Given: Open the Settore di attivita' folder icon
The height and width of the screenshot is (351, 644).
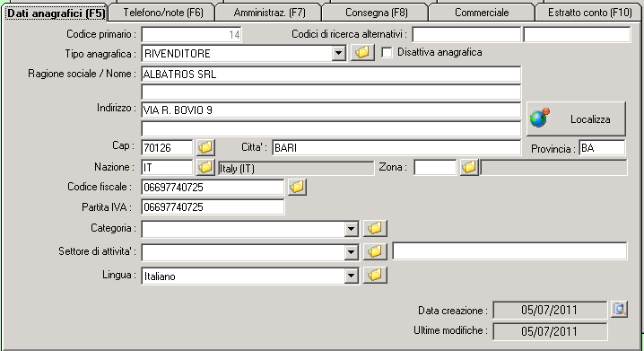Looking at the screenshot, I should [x=375, y=251].
